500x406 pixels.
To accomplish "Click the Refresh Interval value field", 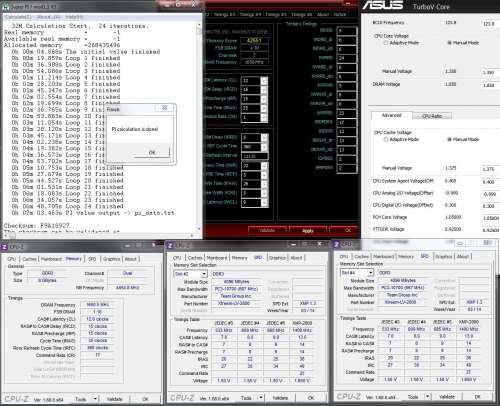I will (255, 156).
